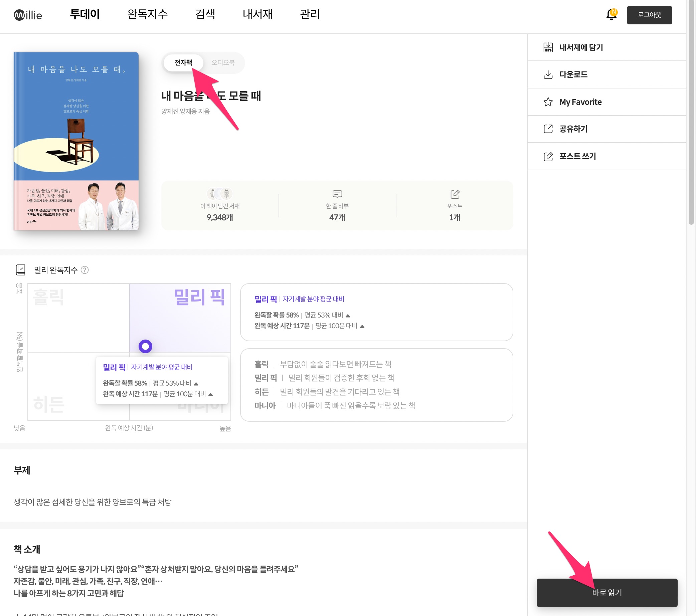Viewport: 696px width, 616px height.
Task: Click the Millie logo
Action: [x=28, y=15]
